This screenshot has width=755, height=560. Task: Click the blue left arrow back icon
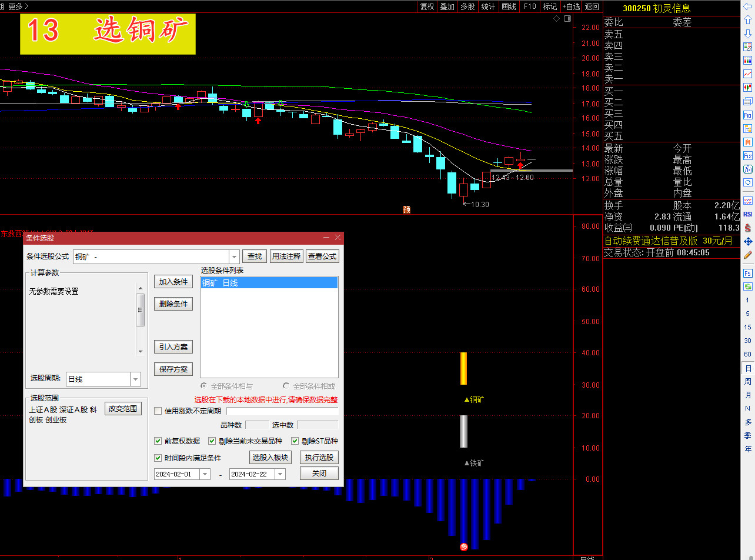[x=748, y=6]
